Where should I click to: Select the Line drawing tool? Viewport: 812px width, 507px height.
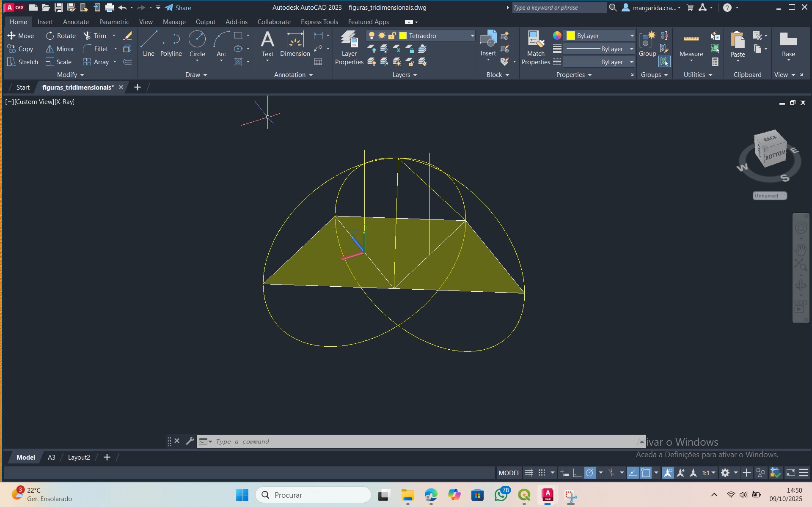coord(149,44)
